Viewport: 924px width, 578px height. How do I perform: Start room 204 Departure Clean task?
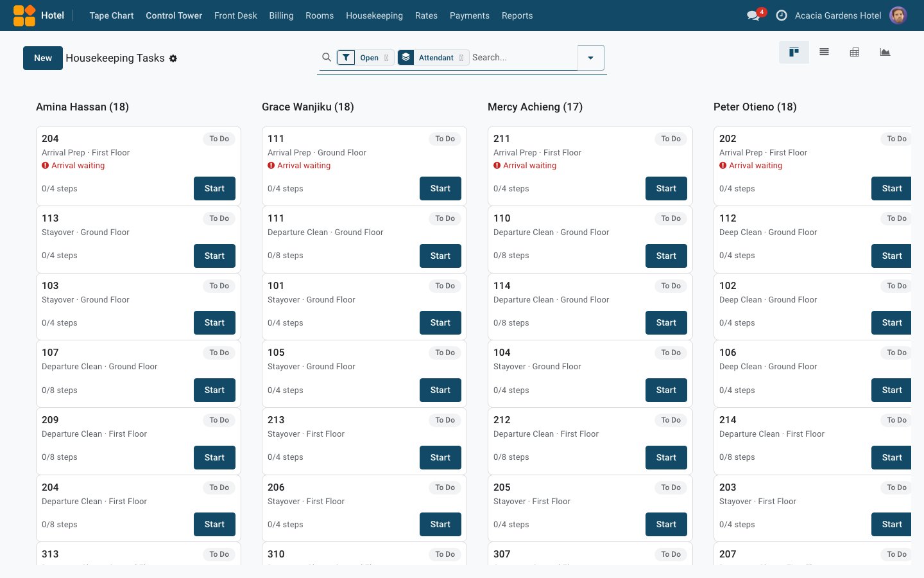click(214, 524)
